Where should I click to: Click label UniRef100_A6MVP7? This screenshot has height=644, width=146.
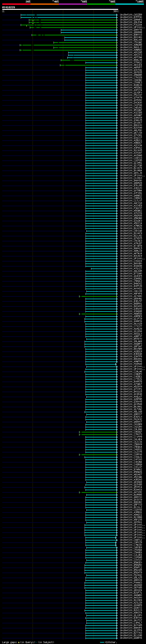(x=131, y=67)
